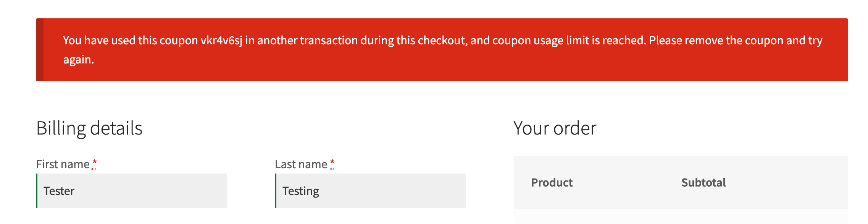Click the green left border of First name field
Viewport: 868px width, 224px height.
tap(37, 191)
